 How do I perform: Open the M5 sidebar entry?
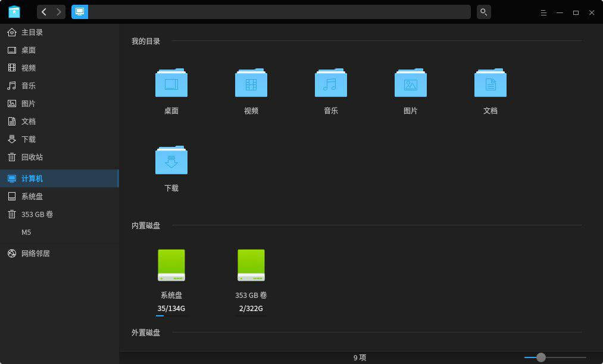tap(60, 232)
